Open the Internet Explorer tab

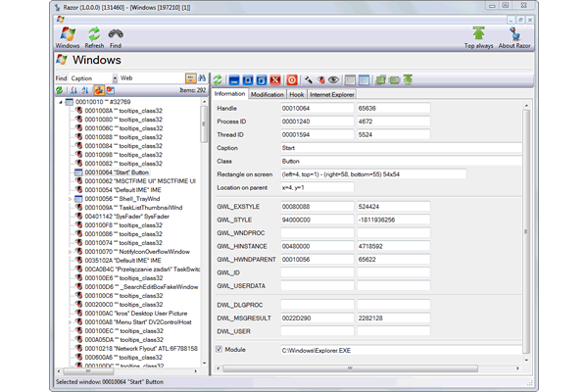pos(331,94)
